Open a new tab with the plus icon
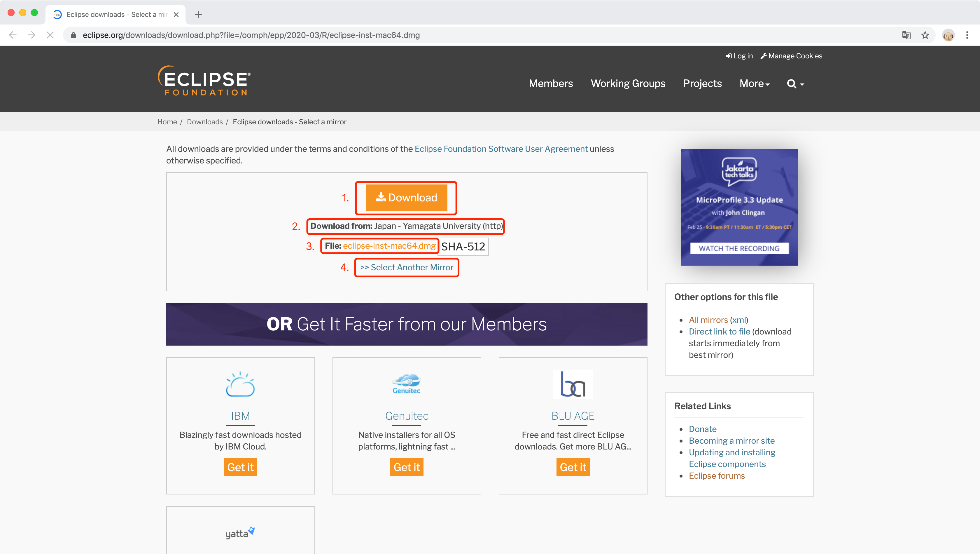Viewport: 980px width, 554px height. (x=198, y=15)
